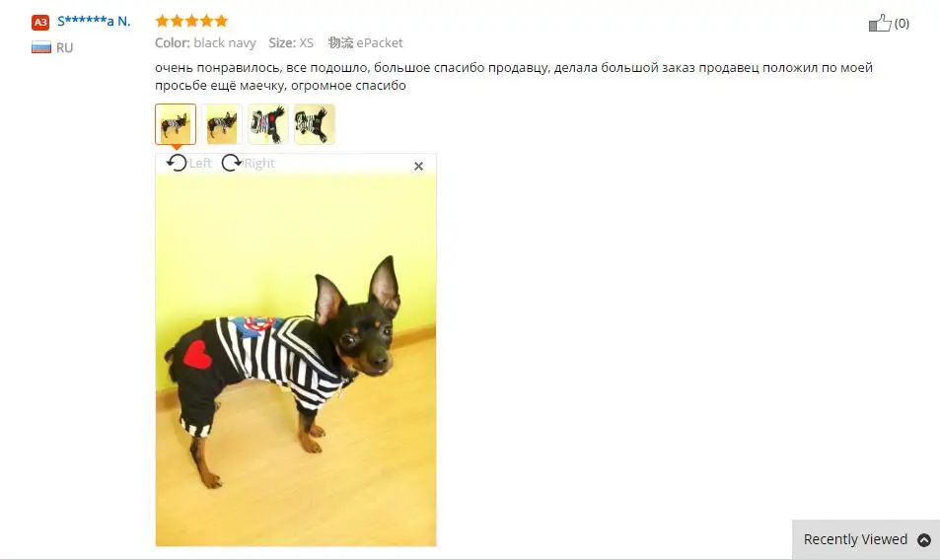The width and height of the screenshot is (940, 560).
Task: Click the fifth star in the rating
Action: click(x=221, y=21)
